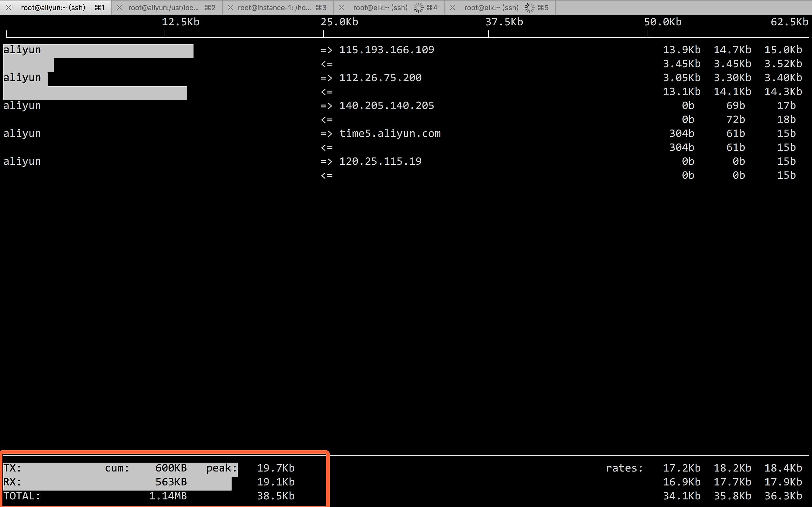Close the root@aliyun:~ (ssh) tab

(x=8, y=7)
